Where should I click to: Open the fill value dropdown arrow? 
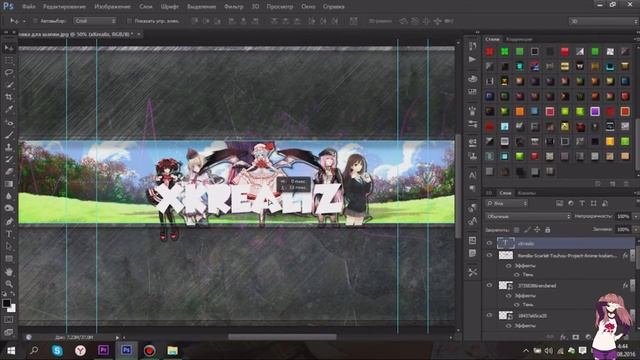click(x=635, y=230)
